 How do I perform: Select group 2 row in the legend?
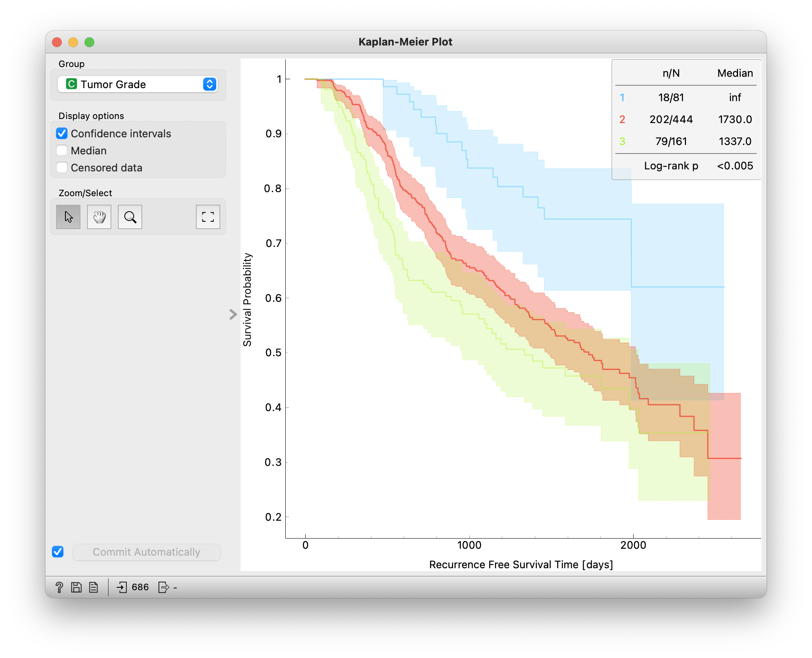(686, 119)
